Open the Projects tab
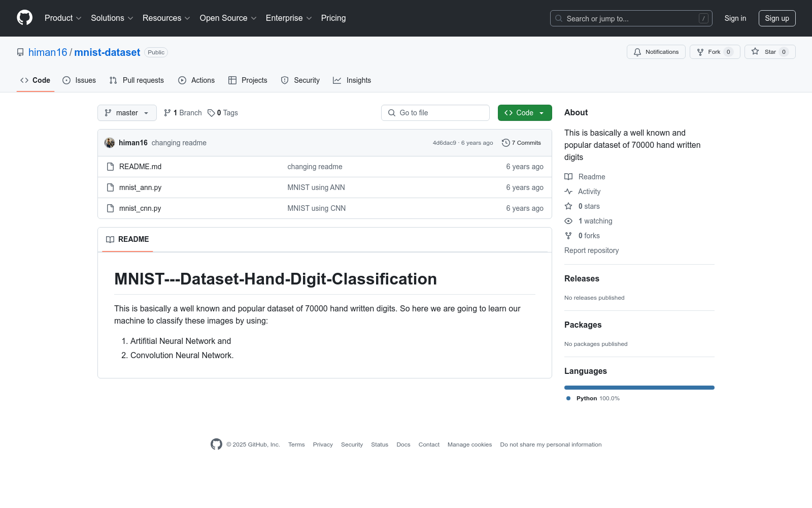 coord(248,80)
